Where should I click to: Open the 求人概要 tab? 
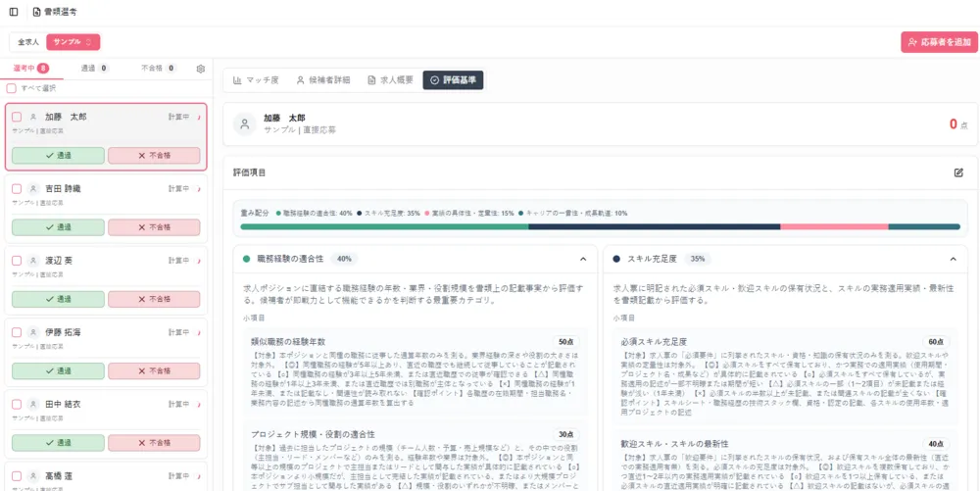391,80
